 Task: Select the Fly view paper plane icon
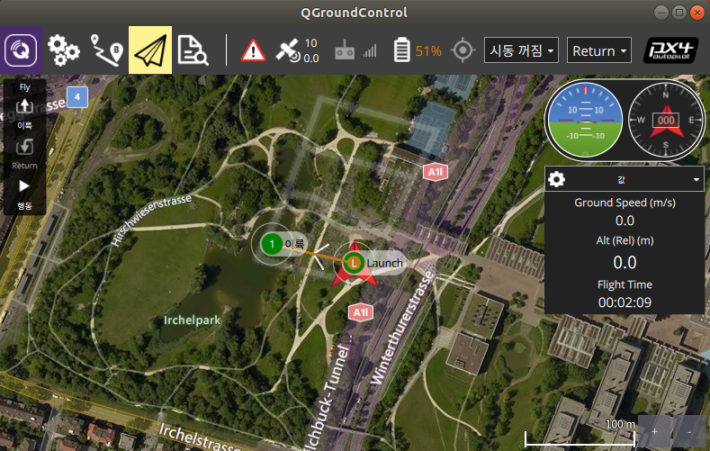click(150, 50)
